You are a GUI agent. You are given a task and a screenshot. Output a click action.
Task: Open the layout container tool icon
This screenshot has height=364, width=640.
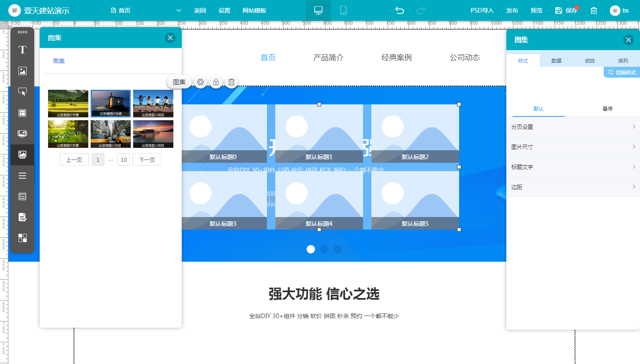23,113
